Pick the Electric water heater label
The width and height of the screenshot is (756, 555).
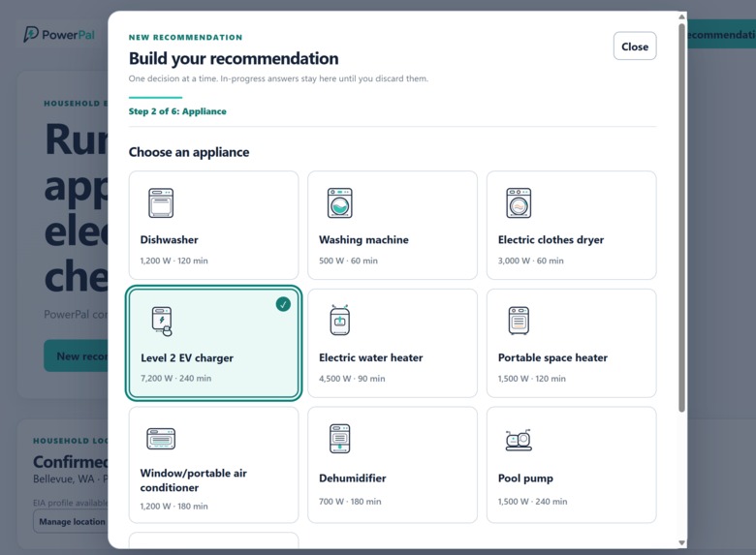point(371,357)
